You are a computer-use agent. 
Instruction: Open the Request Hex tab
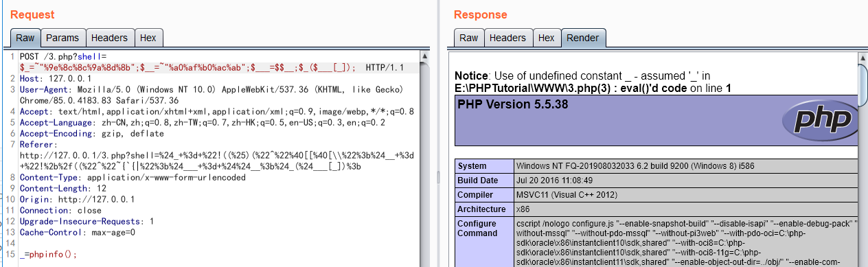(x=148, y=38)
